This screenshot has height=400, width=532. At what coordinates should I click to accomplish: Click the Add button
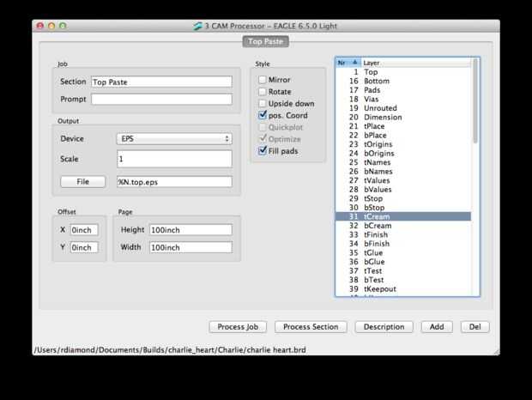click(437, 327)
